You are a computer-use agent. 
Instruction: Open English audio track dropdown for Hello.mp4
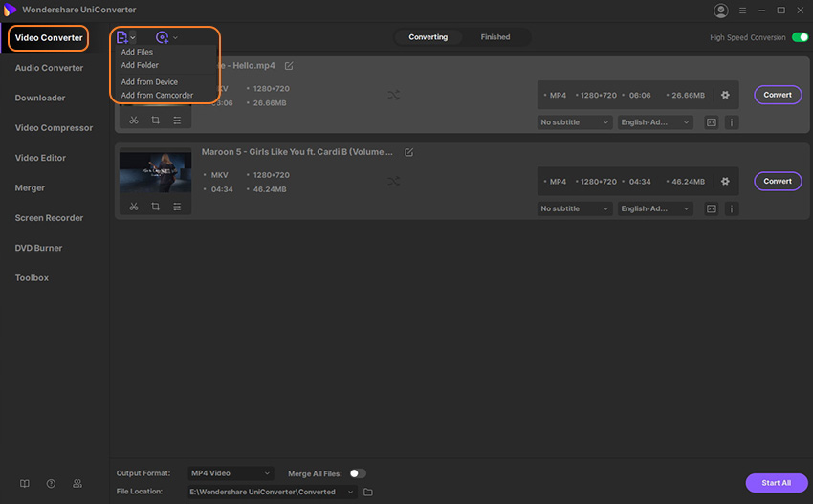[655, 122]
